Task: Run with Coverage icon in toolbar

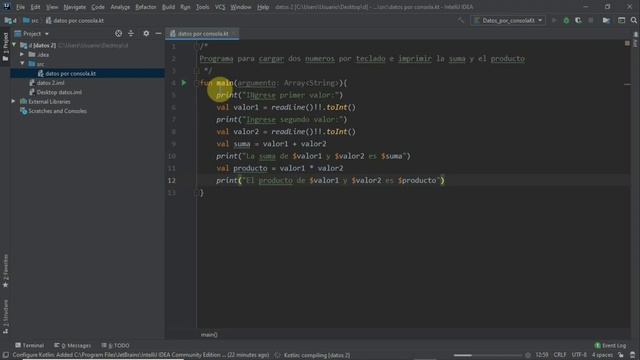Action: click(578, 20)
